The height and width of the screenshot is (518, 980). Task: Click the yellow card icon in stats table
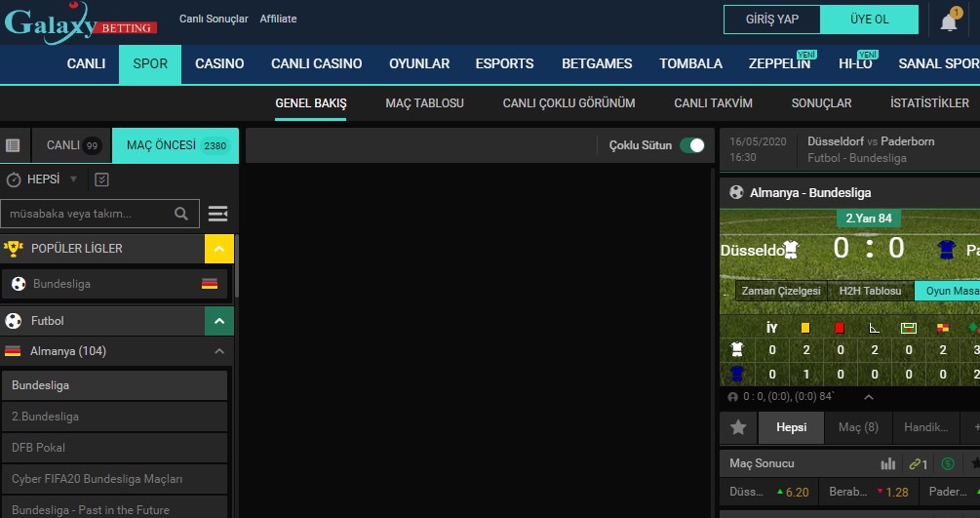[805, 328]
